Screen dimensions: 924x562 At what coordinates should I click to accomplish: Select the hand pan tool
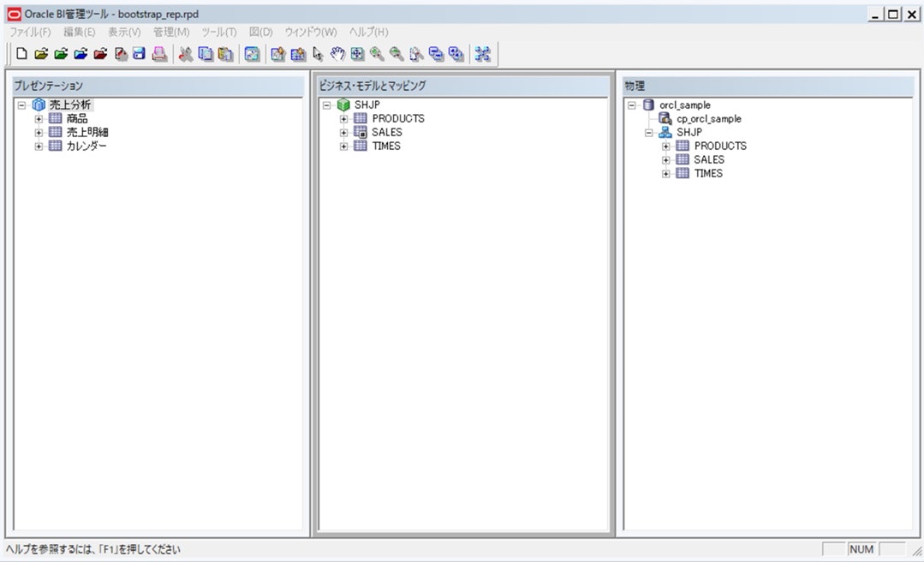click(x=337, y=54)
